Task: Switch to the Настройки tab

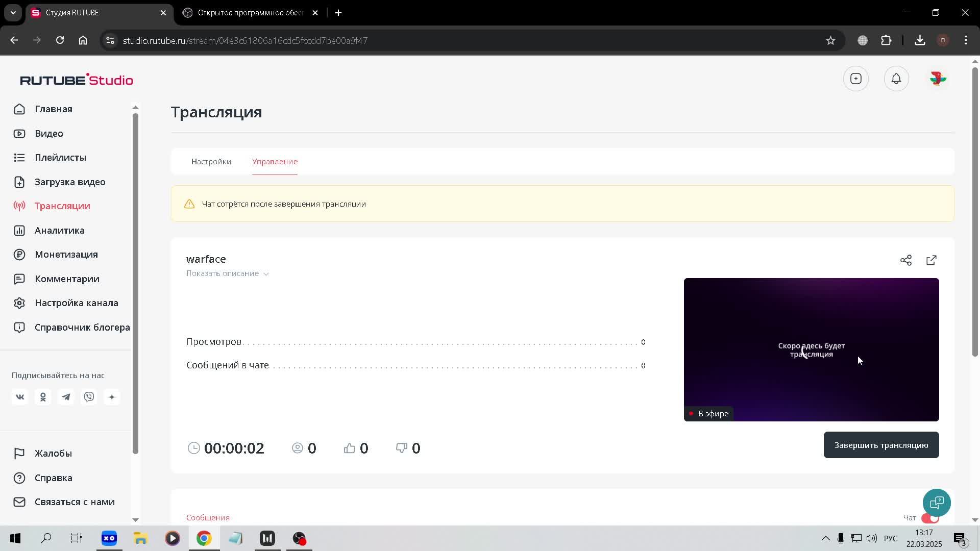Action: (x=211, y=162)
